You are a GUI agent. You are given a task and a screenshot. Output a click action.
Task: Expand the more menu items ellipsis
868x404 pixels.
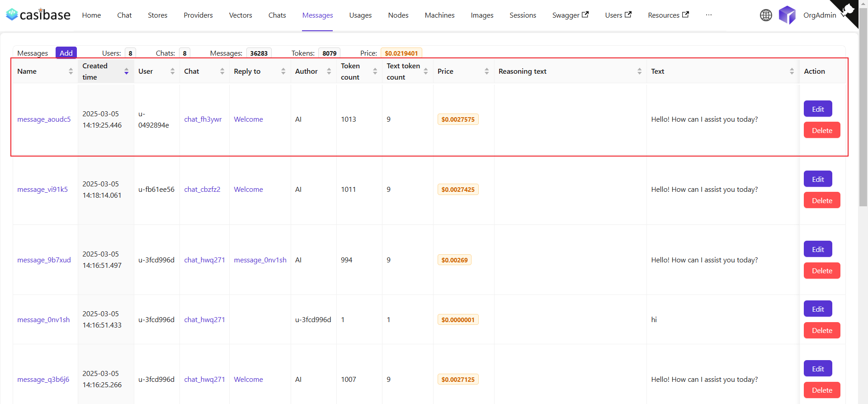pyautogui.click(x=708, y=15)
